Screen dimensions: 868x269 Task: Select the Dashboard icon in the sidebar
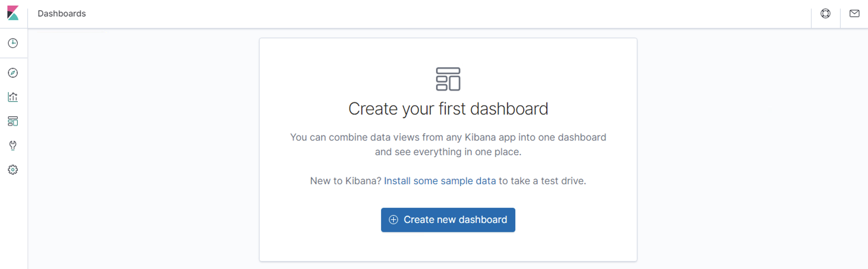point(13,121)
